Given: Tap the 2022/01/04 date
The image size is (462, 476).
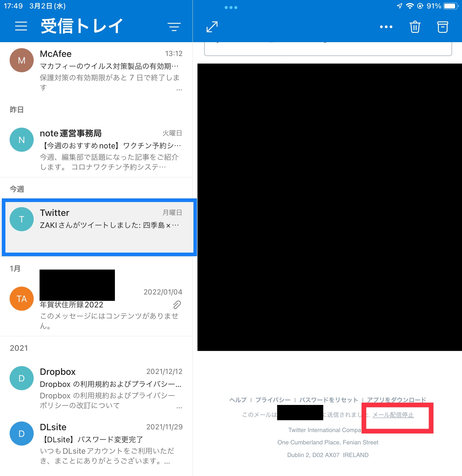Looking at the screenshot, I should pos(163,292).
